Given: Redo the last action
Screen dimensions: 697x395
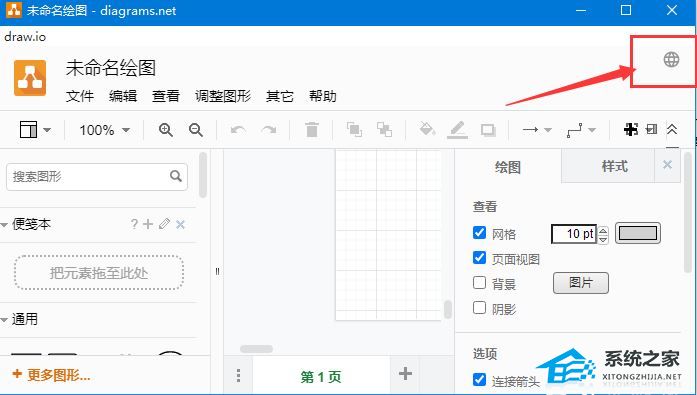Looking at the screenshot, I should pos(268,130).
